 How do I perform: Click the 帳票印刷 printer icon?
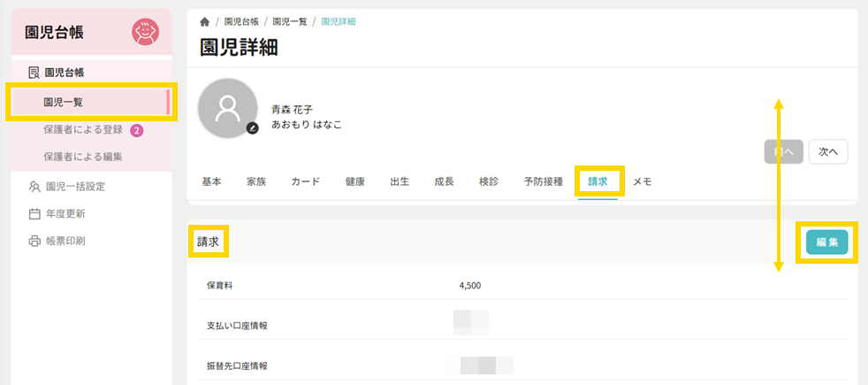click(34, 241)
